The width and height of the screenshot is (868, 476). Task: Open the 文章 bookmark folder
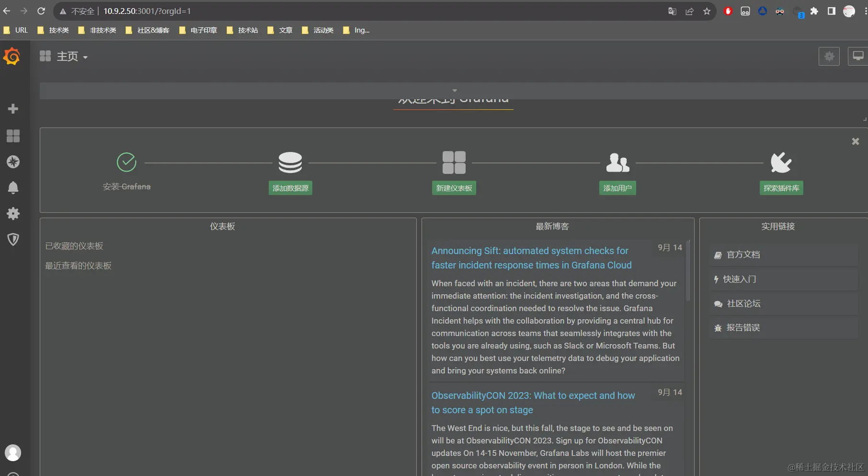pos(280,30)
